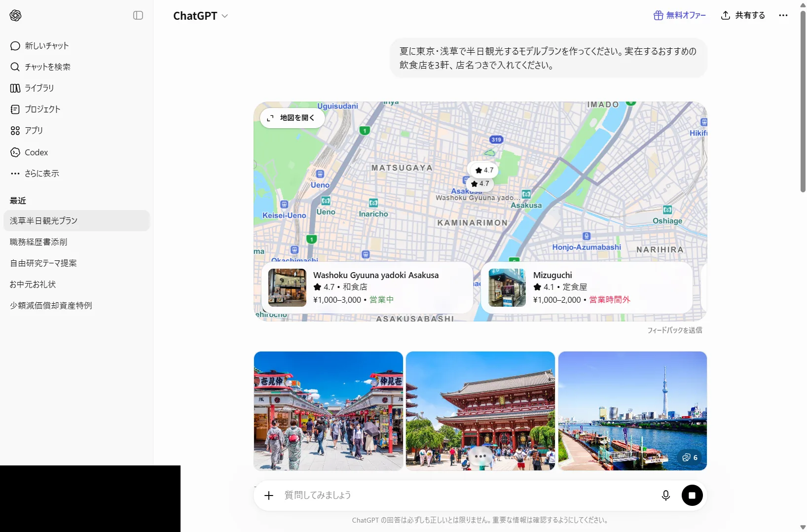Open the Sensoji temple gate photo
Viewport: 807px width, 532px height.
[480, 411]
